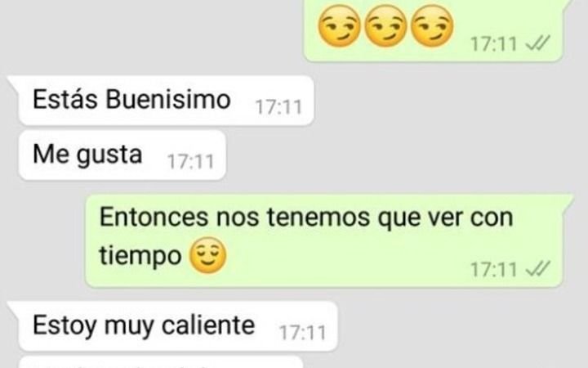The width and height of the screenshot is (588, 368).
Task: Click the middle smirking emoji in top bubble
Action: click(385, 25)
